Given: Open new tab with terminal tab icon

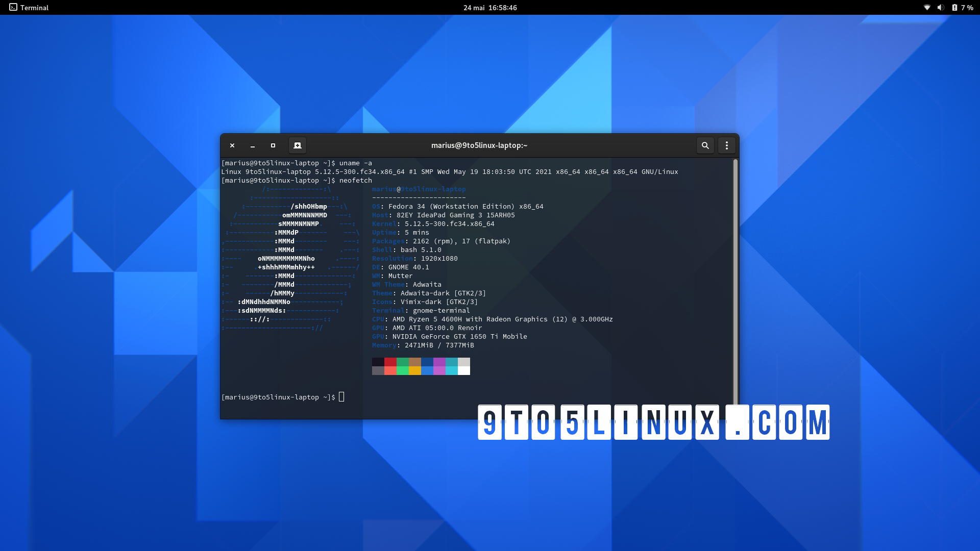Looking at the screenshot, I should pos(297,145).
